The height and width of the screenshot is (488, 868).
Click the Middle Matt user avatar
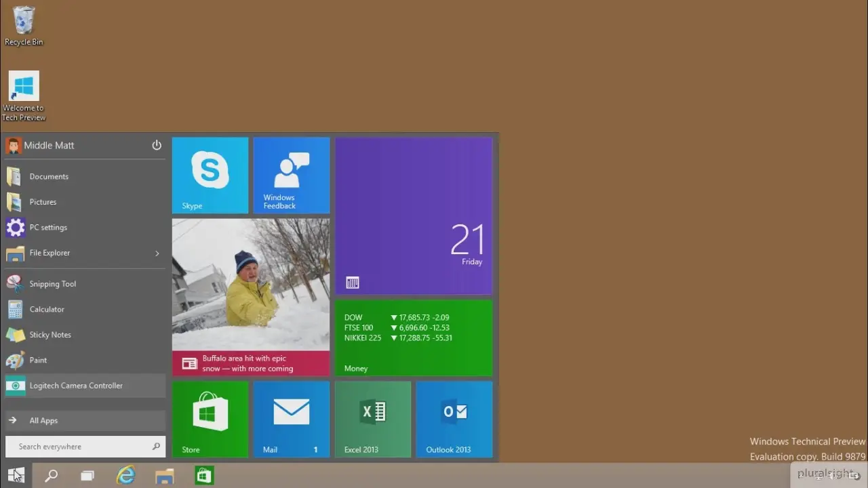pos(14,146)
